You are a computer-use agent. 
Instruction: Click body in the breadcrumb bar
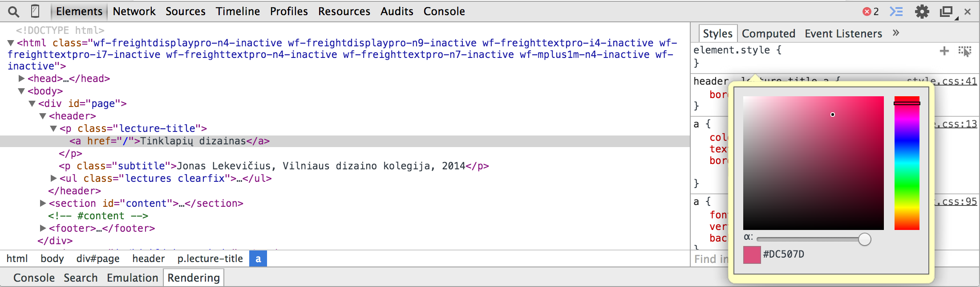(52, 258)
